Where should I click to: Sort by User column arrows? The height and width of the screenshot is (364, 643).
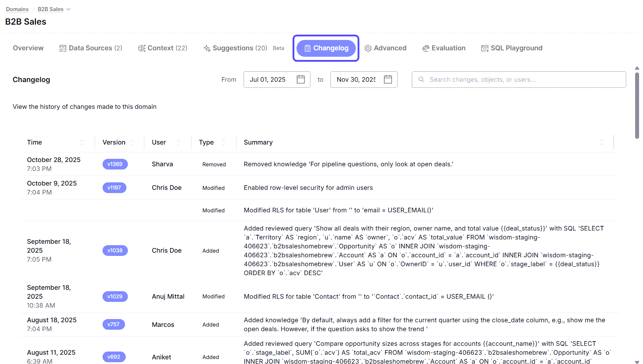pyautogui.click(x=179, y=142)
